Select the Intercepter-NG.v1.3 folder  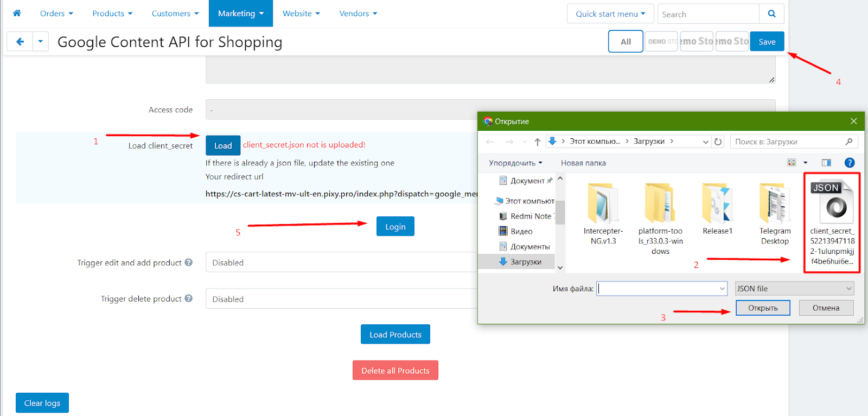pos(603,214)
